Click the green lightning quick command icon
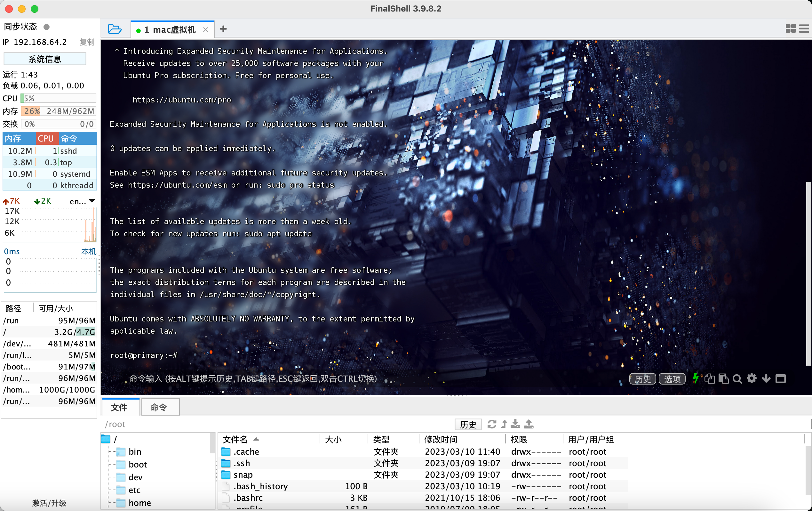 695,378
